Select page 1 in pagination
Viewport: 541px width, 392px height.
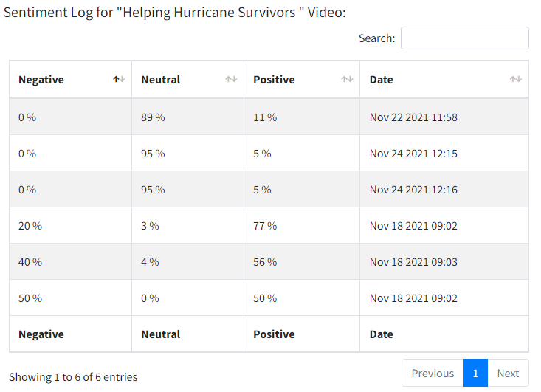coord(475,374)
